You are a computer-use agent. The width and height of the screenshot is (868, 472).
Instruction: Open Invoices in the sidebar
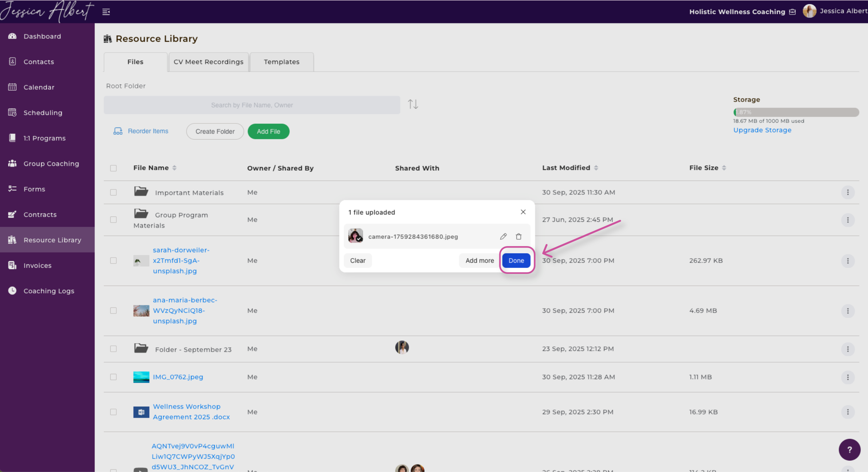point(37,265)
